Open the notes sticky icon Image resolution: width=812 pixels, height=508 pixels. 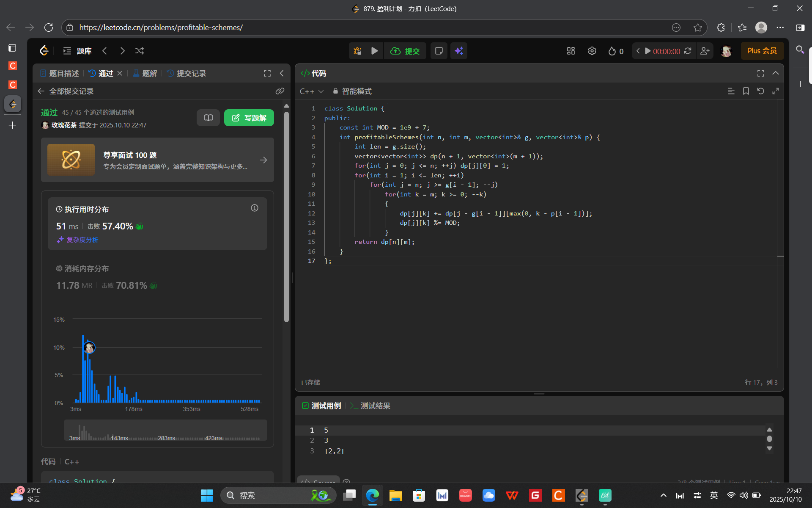439,51
